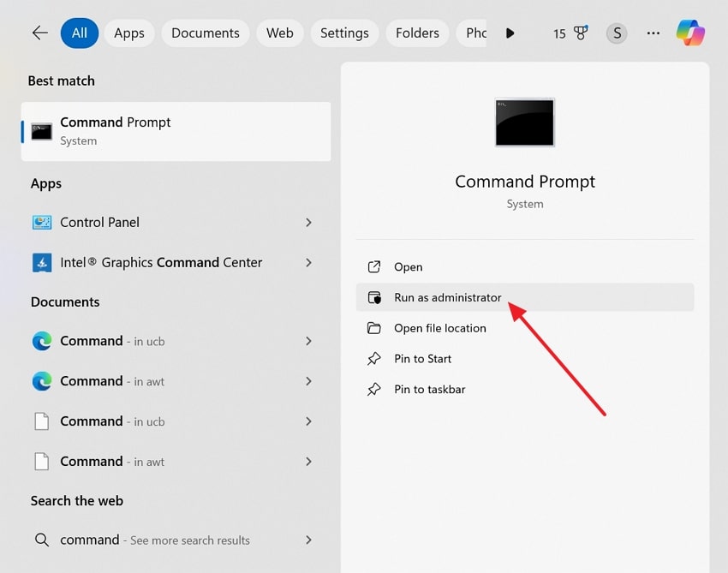Click the pin icon next to Pin to Start
Screen dimensions: 728x573
tap(374, 359)
